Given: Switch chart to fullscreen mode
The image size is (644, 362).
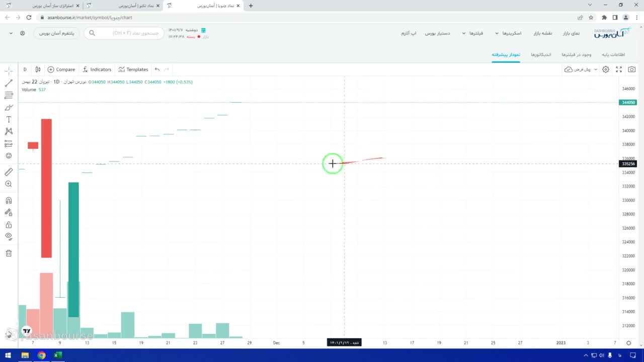Looking at the screenshot, I should [619, 69].
